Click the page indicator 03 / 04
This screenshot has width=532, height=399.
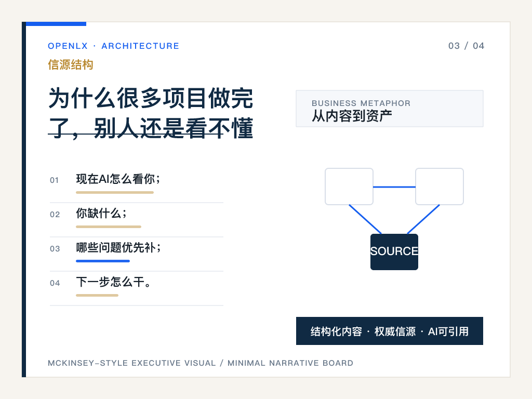tap(466, 46)
